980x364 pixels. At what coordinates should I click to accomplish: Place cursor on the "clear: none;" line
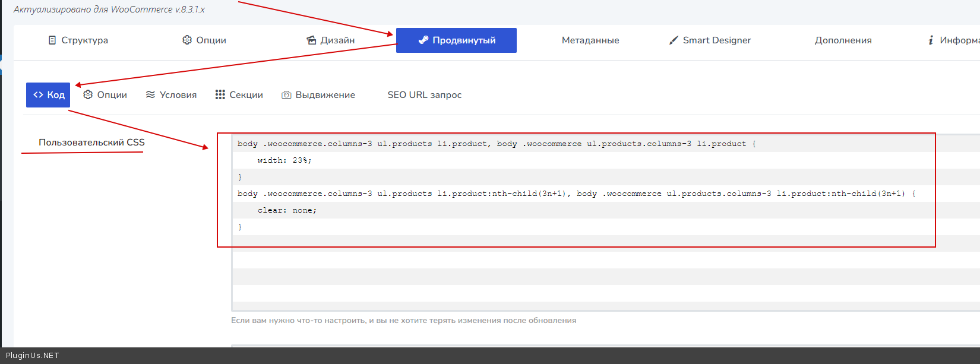coord(287,210)
